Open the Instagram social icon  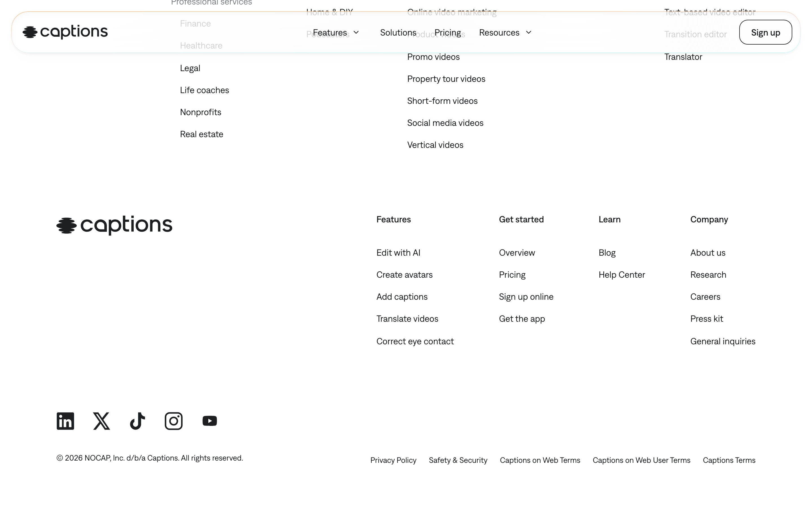(x=173, y=421)
